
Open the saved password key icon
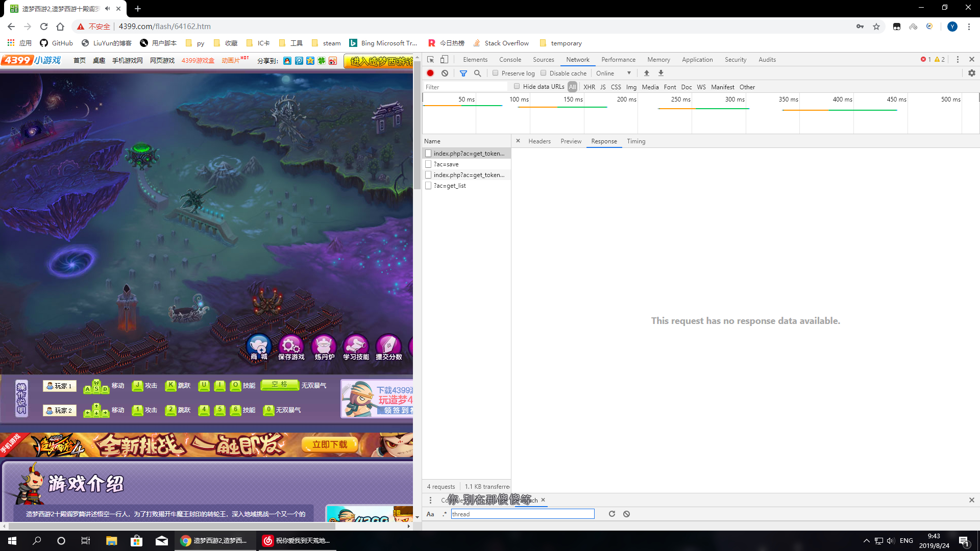[860, 27]
